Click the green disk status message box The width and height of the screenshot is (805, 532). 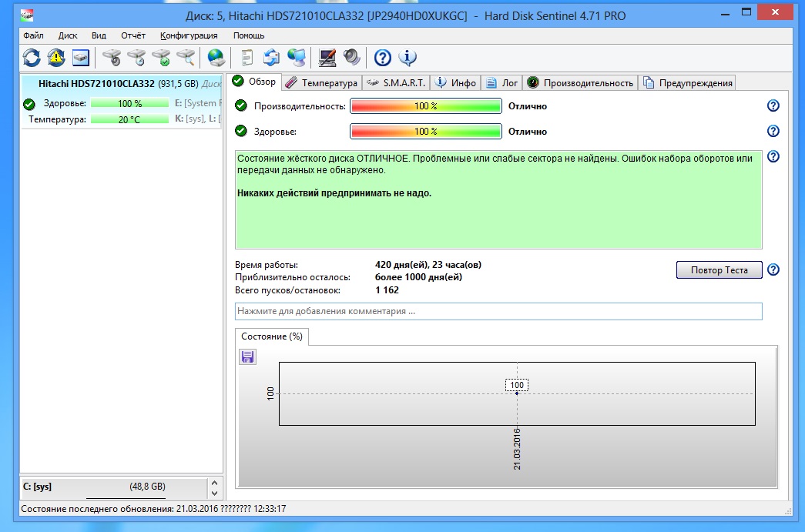(498, 199)
